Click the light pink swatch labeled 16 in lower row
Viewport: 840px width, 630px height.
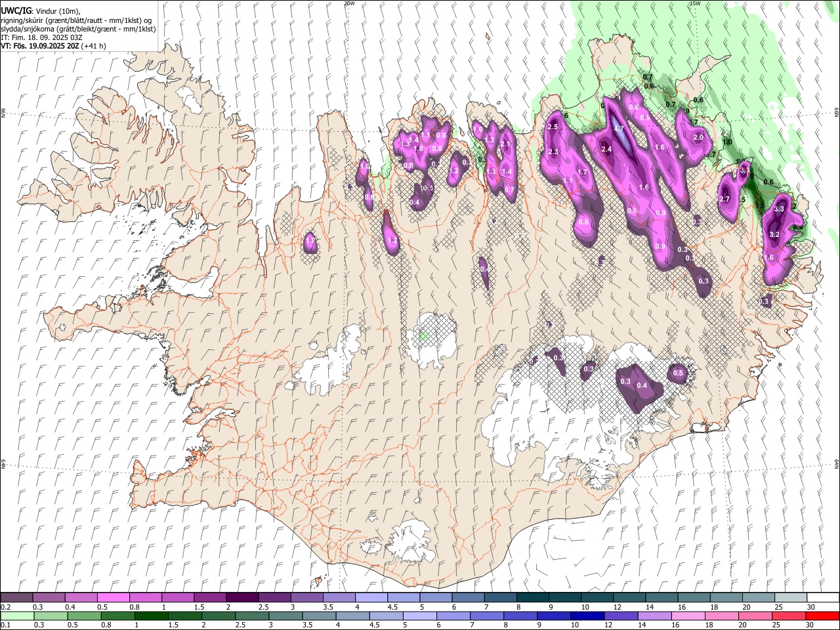point(689,616)
